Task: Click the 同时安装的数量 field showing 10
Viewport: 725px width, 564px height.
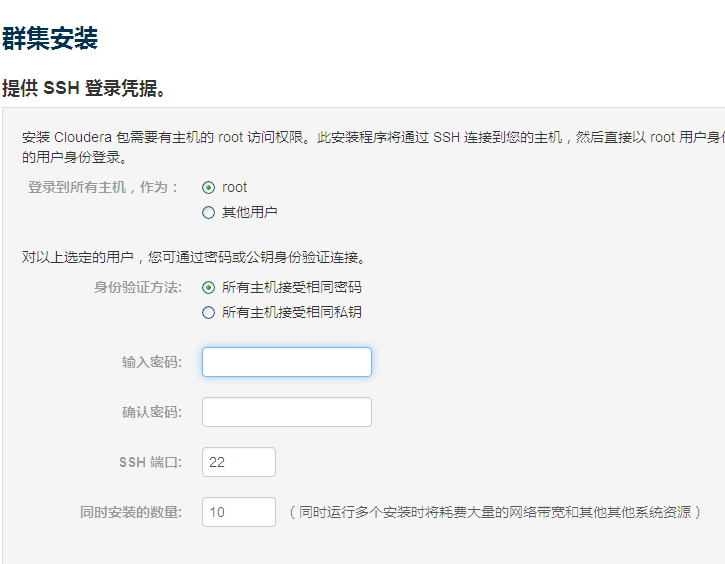Action: pos(238,512)
